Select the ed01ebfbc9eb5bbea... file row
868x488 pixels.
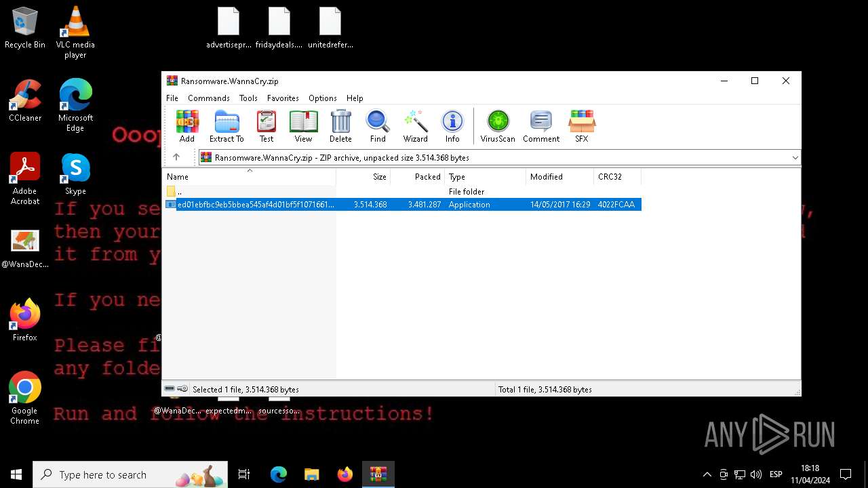pos(403,205)
